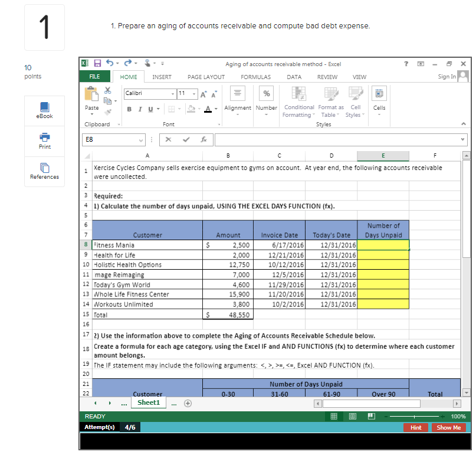Viewport: 476px width, 455px height.
Task: Toggle Italic formatting
Action: [x=140, y=109]
